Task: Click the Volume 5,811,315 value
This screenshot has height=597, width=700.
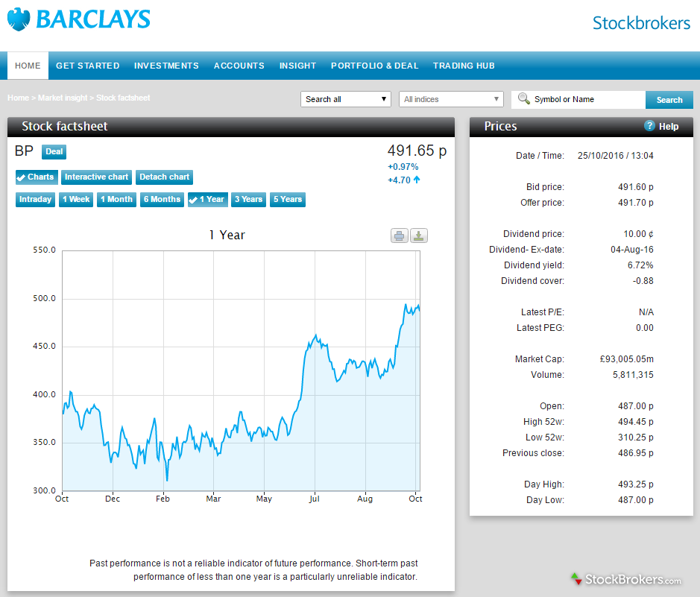Action: (633, 374)
